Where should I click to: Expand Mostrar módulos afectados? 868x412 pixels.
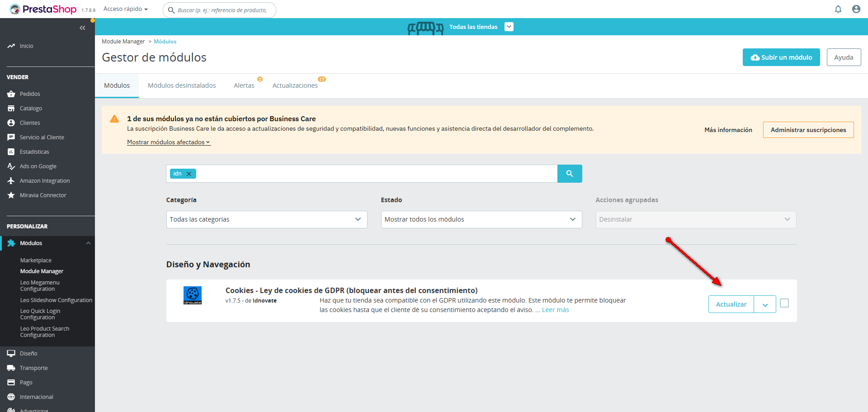(x=169, y=142)
